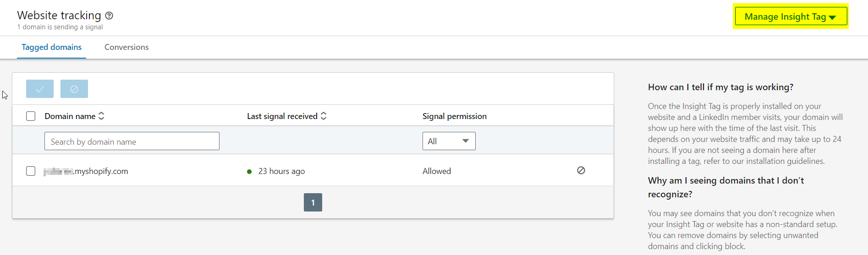Go to page 1 of results

[x=313, y=202]
